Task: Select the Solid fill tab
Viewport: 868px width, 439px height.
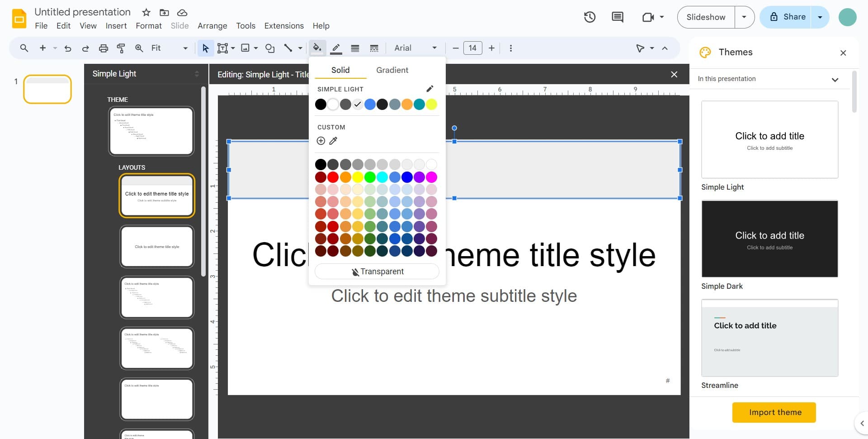Action: point(340,70)
